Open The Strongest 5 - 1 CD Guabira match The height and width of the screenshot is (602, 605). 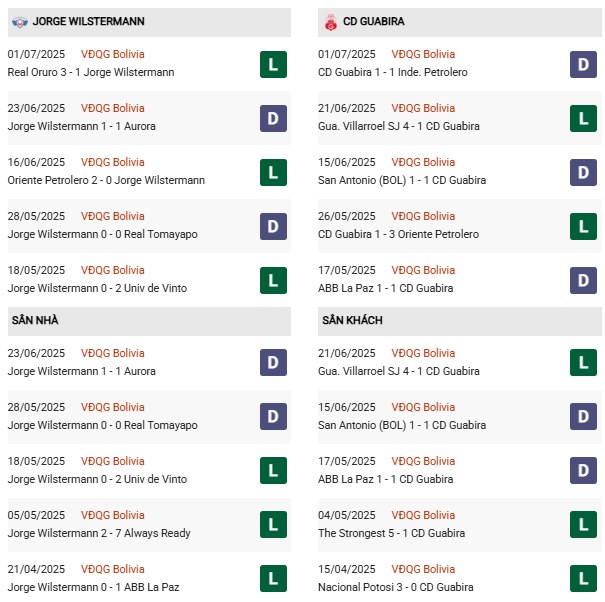pyautogui.click(x=399, y=533)
